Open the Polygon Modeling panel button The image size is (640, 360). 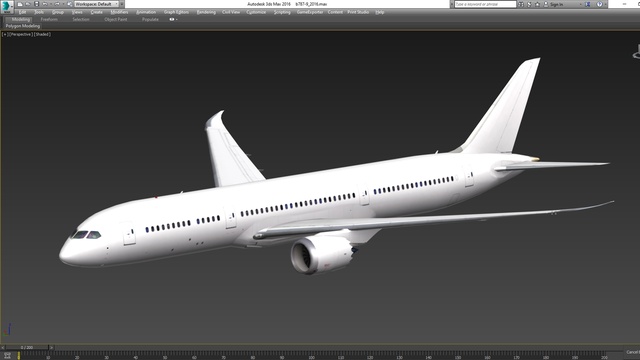[x=23, y=26]
